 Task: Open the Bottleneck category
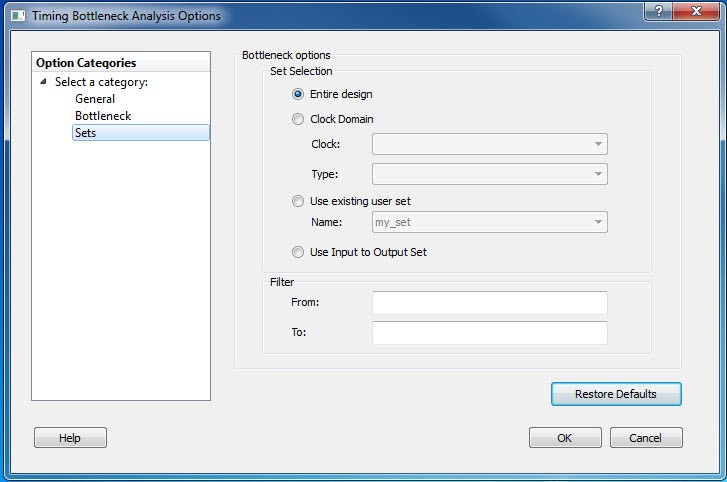click(103, 116)
